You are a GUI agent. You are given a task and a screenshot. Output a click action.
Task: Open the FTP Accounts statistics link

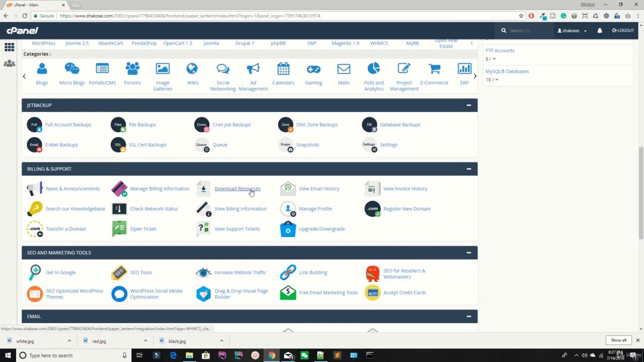pyautogui.click(x=500, y=50)
